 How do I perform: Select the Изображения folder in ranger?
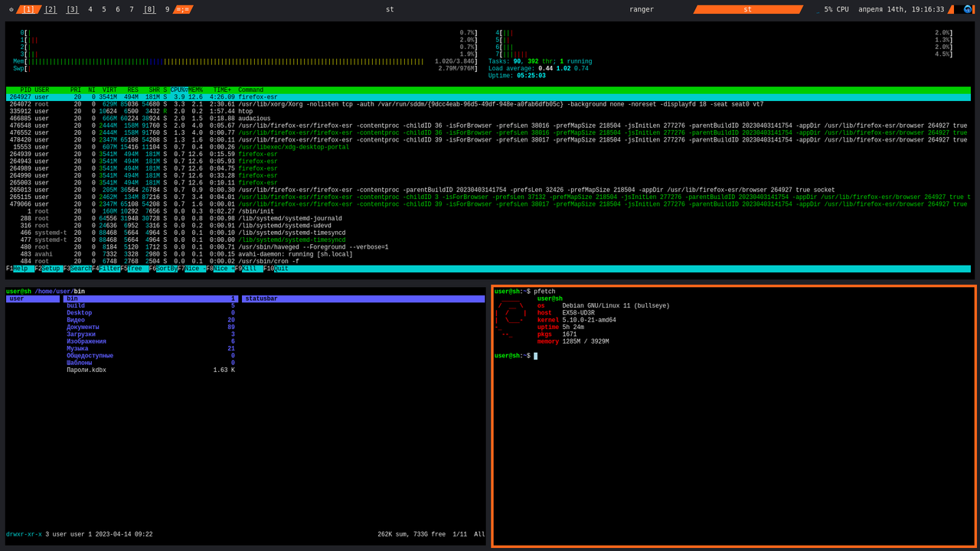151,342
